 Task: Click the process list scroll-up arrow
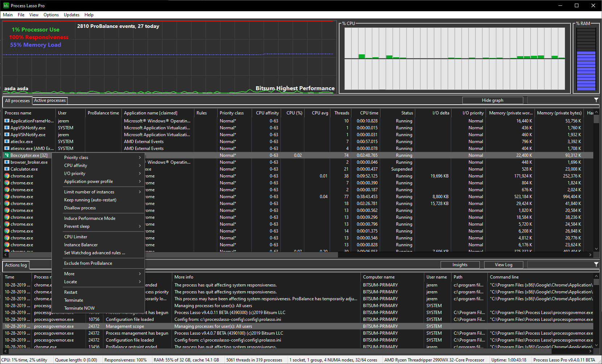click(x=596, y=113)
